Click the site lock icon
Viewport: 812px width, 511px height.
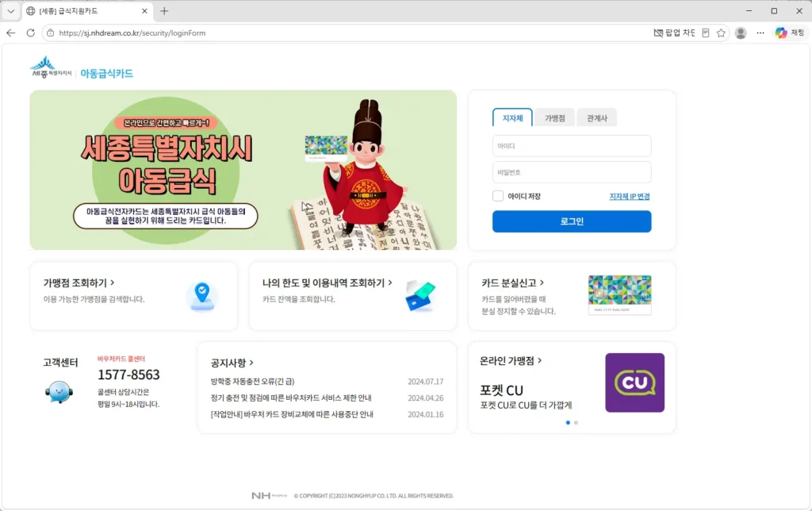tap(50, 33)
